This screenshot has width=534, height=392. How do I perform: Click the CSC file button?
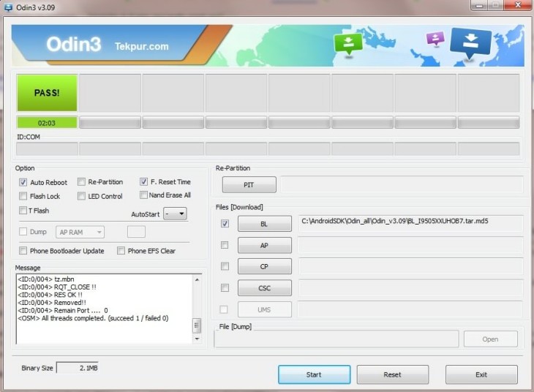pos(264,288)
